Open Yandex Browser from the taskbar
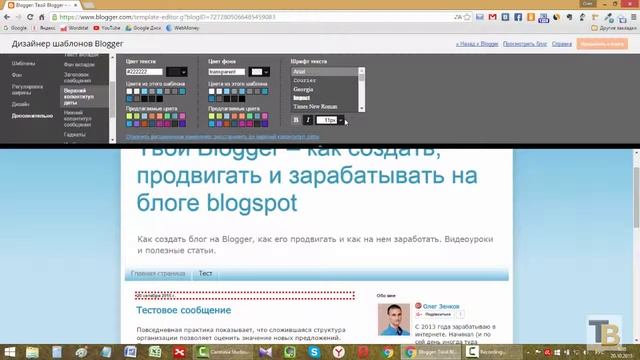 click(338, 352)
